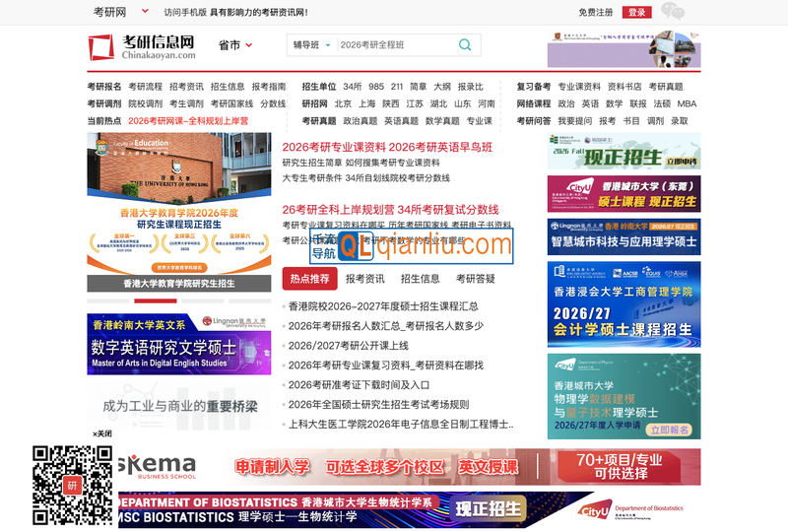788x532 pixels.
Task: Close the QR code with ×关闭
Action: tap(102, 433)
